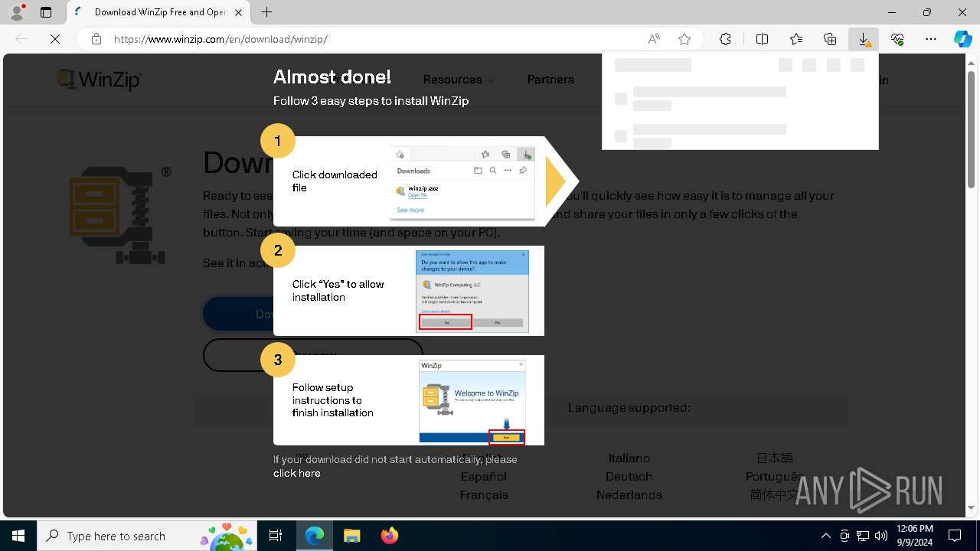Open the clock and calendar
Screen dimensions: 980x551
(915, 536)
